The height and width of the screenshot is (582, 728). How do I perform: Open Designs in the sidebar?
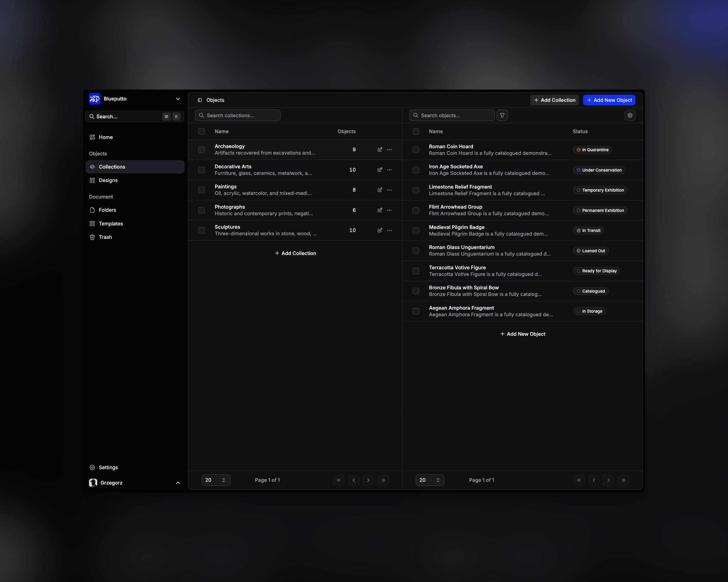[135, 180]
